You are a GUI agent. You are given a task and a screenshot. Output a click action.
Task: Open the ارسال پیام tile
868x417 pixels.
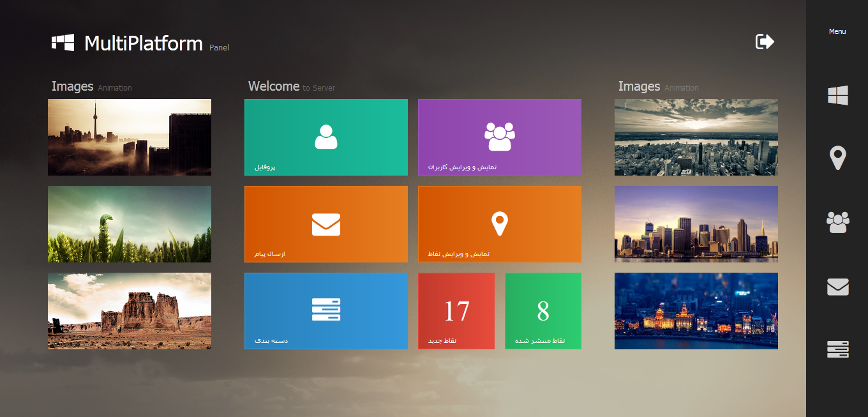[326, 224]
